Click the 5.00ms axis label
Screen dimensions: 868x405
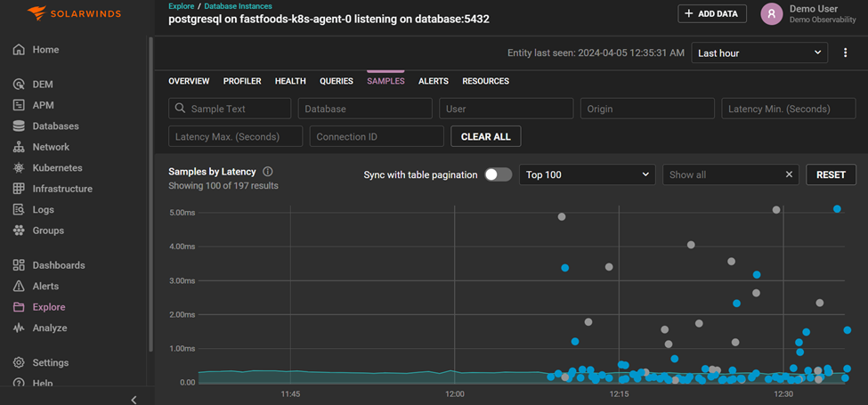tap(183, 213)
